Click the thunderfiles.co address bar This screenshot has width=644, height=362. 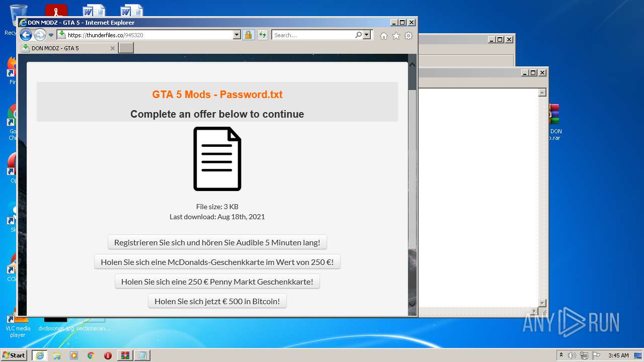(x=145, y=35)
